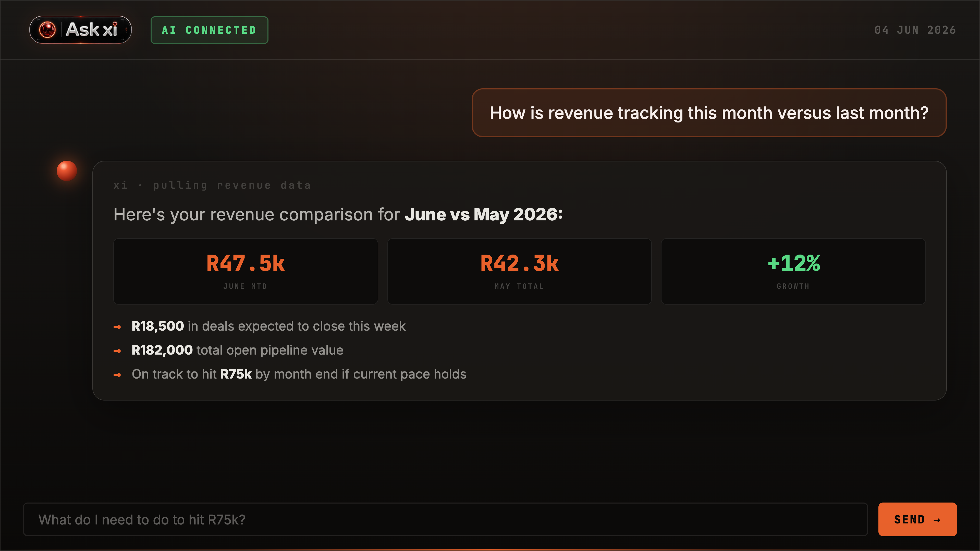Focus the message input field
The height and width of the screenshot is (551, 980).
pos(446,519)
